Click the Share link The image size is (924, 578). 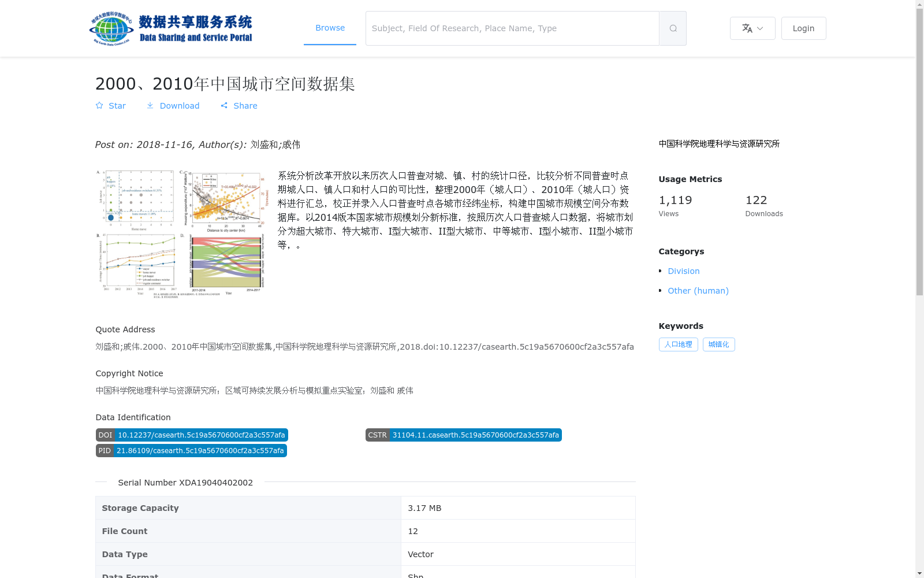(x=239, y=106)
